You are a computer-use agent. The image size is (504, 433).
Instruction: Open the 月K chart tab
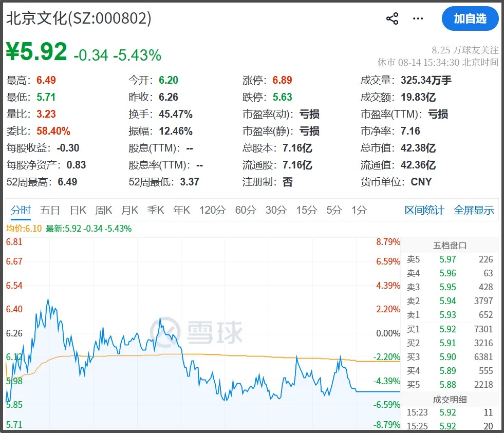click(x=129, y=210)
